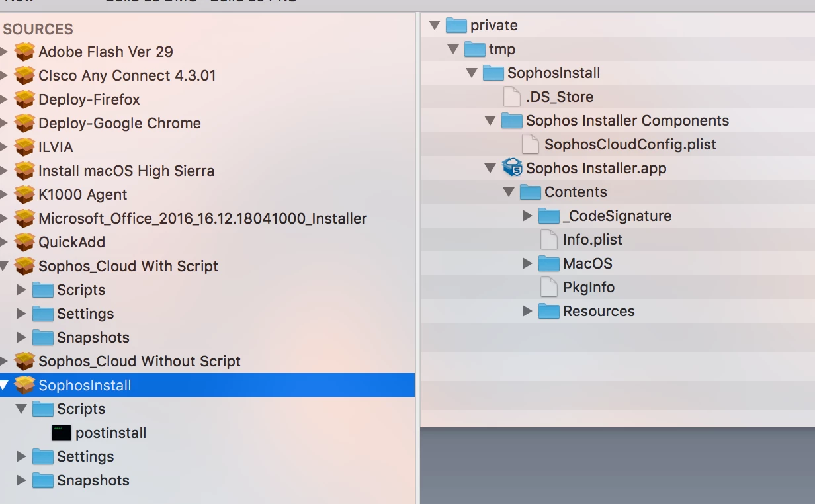Click the tmp folder icon
Screen dimensions: 815x504
(x=475, y=49)
